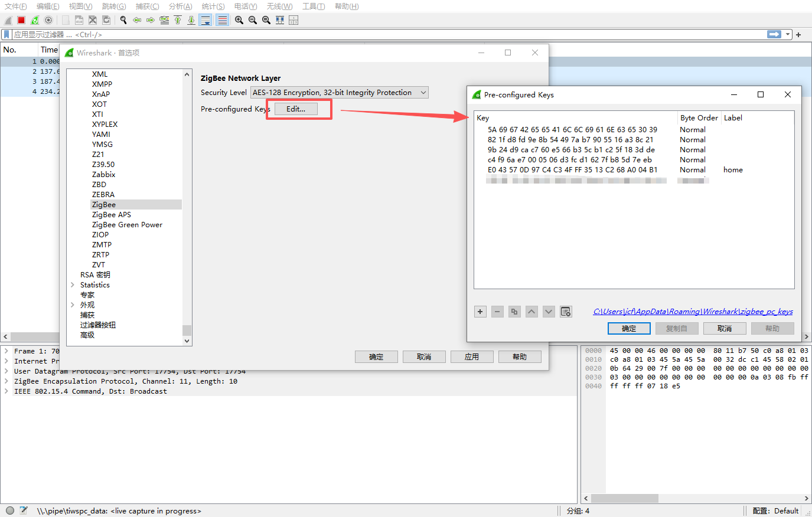Jump to the first packet
812x517 pixels.
[178, 20]
